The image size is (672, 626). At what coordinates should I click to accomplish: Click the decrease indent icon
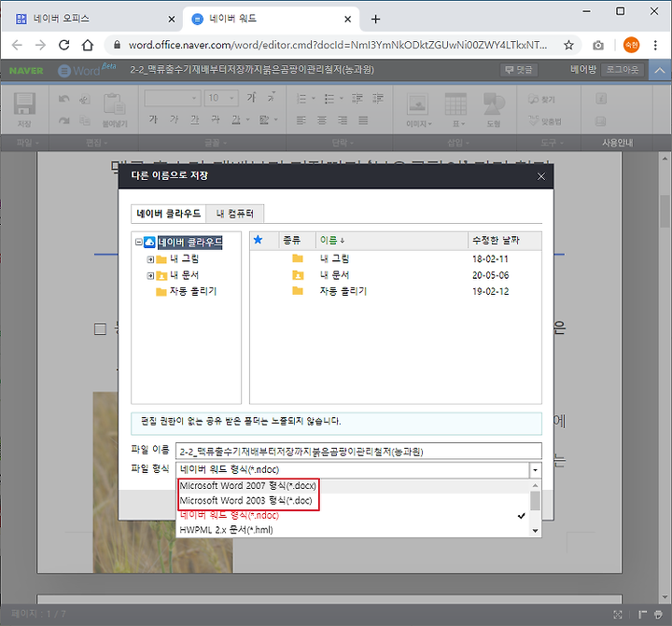click(357, 99)
